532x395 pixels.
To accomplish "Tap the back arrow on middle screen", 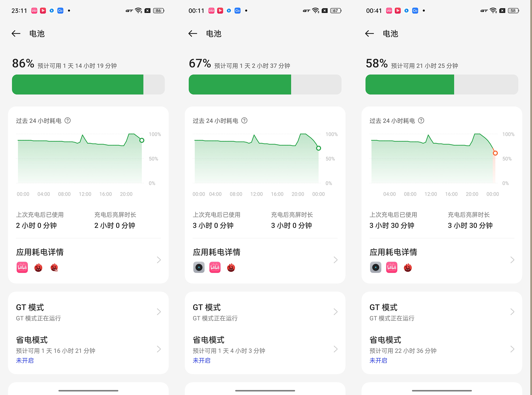I will (x=193, y=33).
